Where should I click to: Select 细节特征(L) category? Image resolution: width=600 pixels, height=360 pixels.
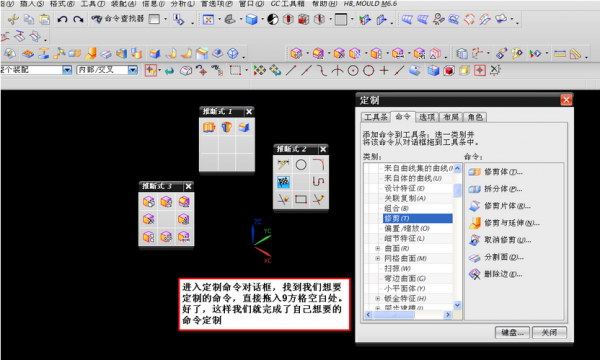(x=404, y=238)
